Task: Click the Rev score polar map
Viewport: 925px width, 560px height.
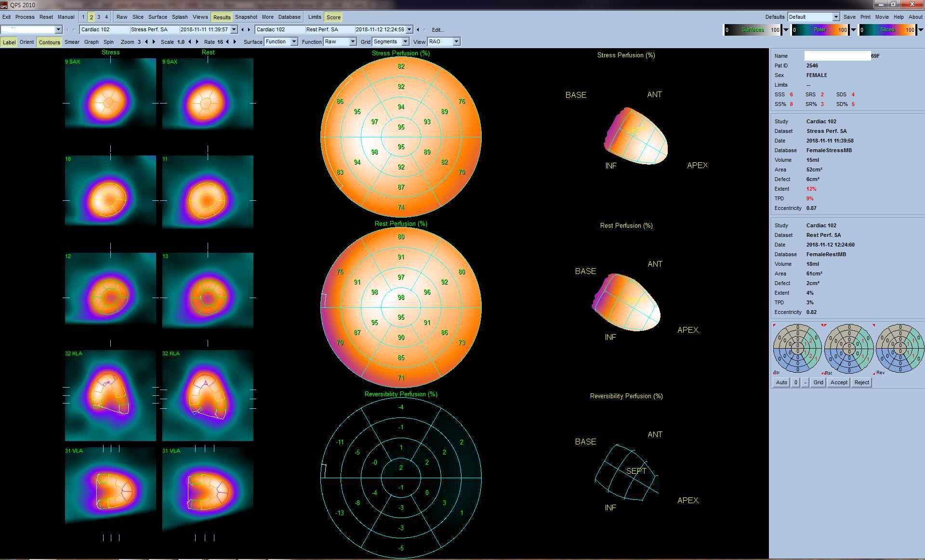Action: pyautogui.click(x=900, y=349)
